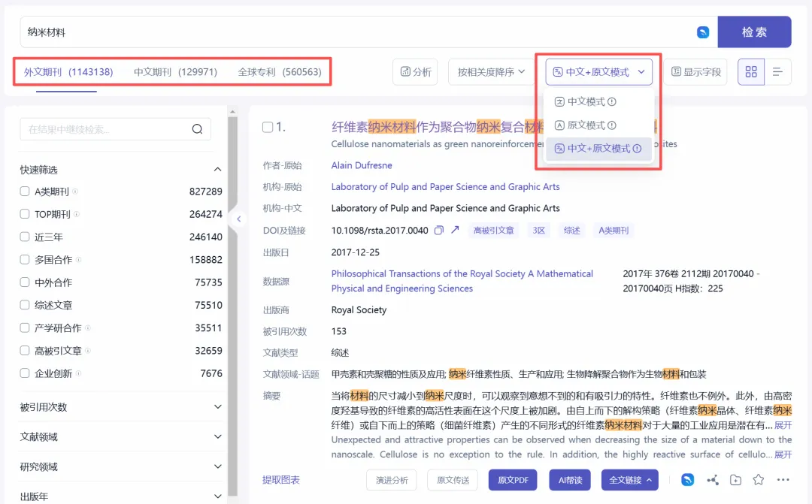Select the 综述文章 checkbox
This screenshot has height=504, width=812.
click(24, 305)
